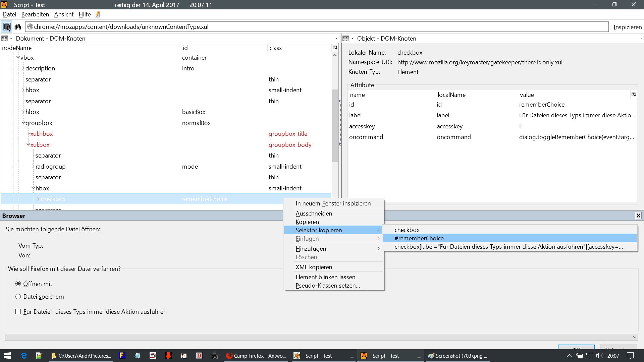Click the column picker icon in DOM tree
Viewport: 644px width, 362px height.
coord(335,48)
